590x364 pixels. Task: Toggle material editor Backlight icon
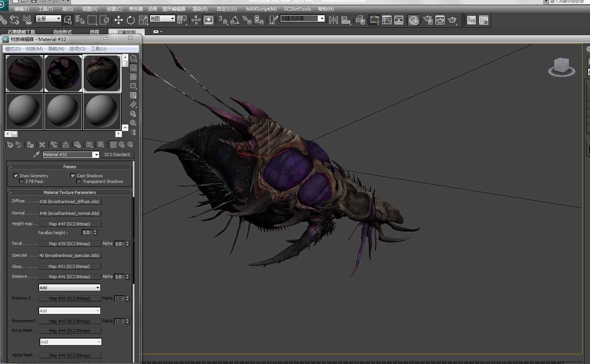pos(133,68)
